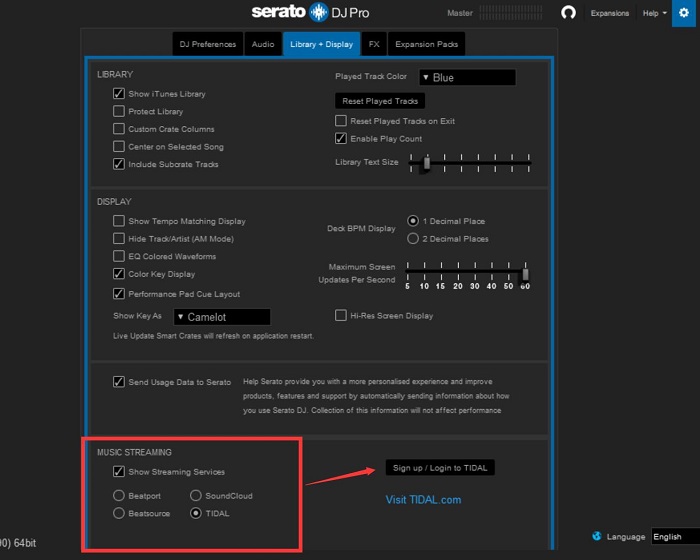
Task: Click the headphone circle icon
Action: 568,13
